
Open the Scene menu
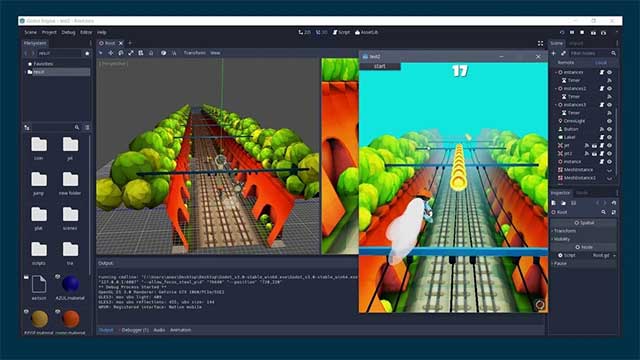(x=31, y=32)
